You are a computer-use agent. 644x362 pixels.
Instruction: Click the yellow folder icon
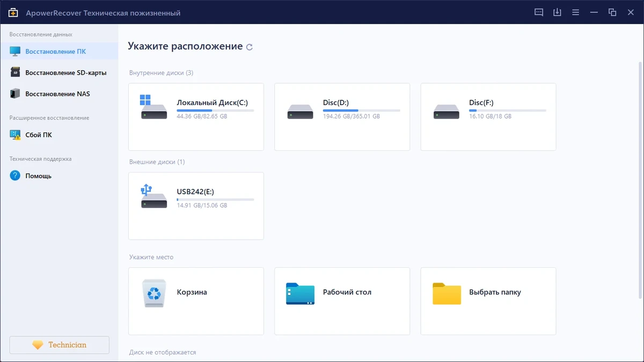click(447, 293)
